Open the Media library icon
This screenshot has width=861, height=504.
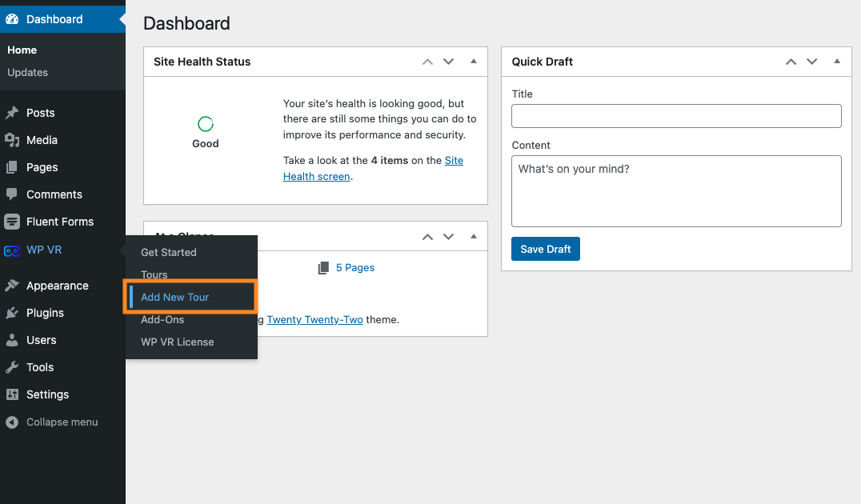[12, 140]
